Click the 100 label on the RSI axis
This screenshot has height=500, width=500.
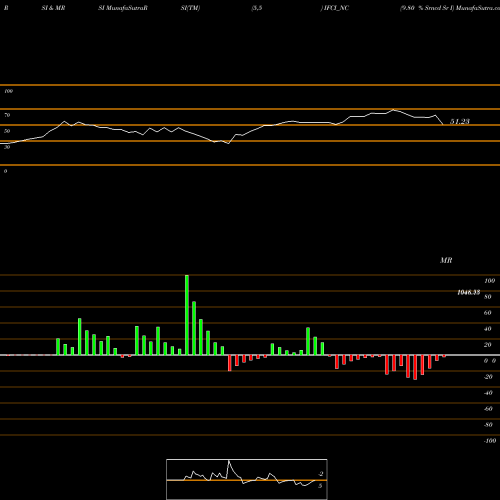(8, 91)
